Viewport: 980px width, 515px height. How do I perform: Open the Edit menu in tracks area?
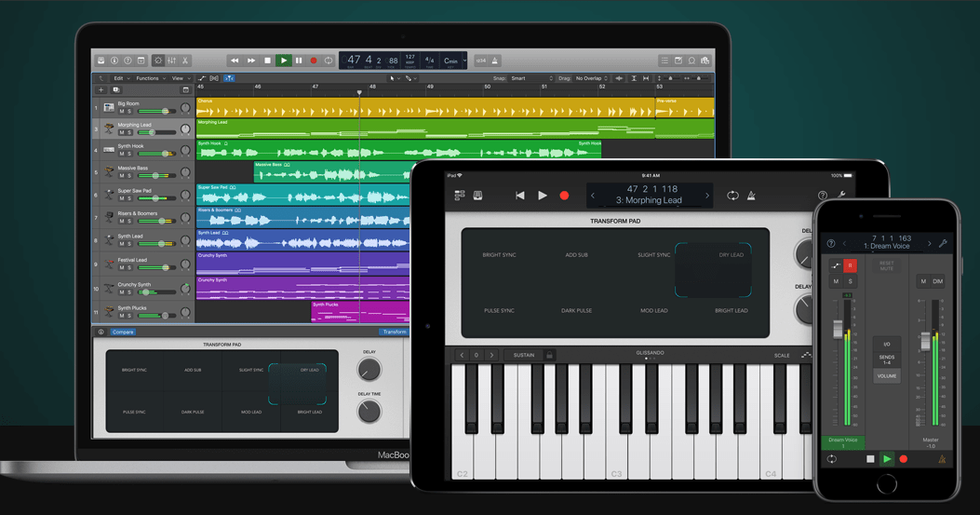click(x=121, y=78)
